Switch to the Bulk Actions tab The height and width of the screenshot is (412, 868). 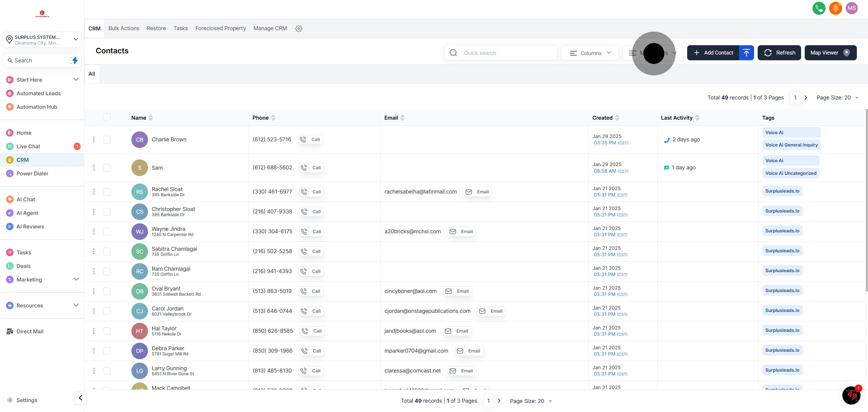[x=124, y=28]
